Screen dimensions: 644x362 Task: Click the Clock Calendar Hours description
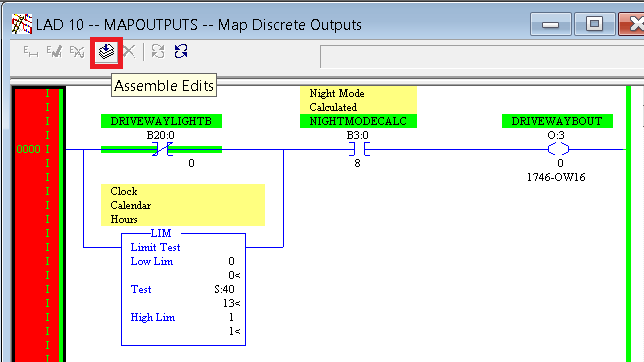point(183,205)
